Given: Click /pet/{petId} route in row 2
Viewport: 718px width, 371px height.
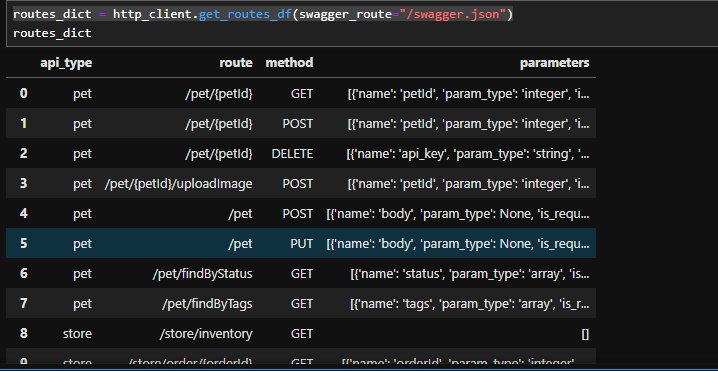Looking at the screenshot, I should 219,154.
